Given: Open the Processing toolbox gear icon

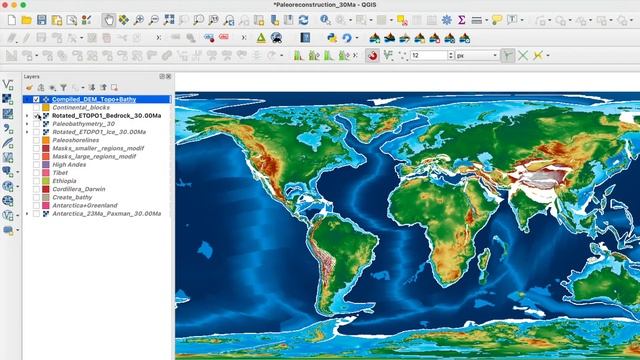Looking at the screenshot, I should pyautogui.click(x=447, y=20).
